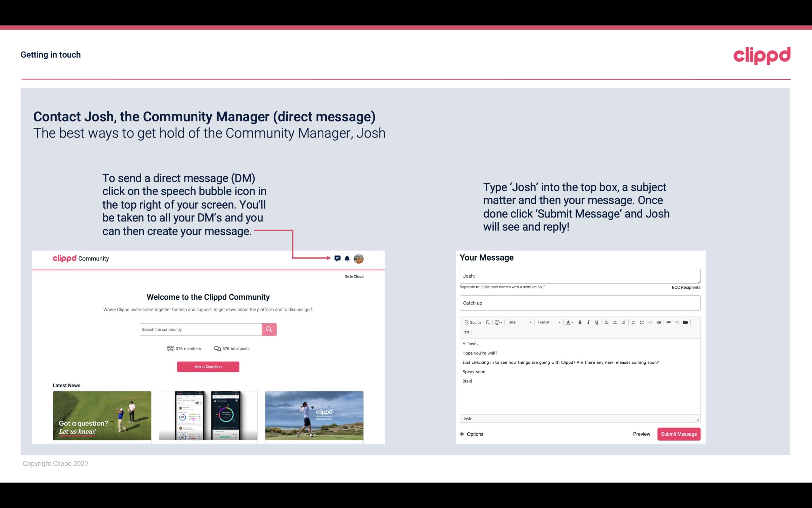The image size is (812, 508).
Task: Click the Go to Clippd link
Action: click(x=353, y=276)
